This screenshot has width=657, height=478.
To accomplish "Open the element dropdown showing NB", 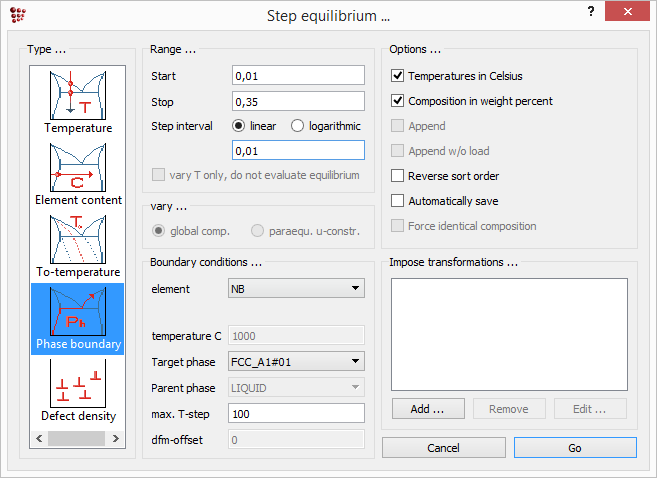I will click(296, 289).
